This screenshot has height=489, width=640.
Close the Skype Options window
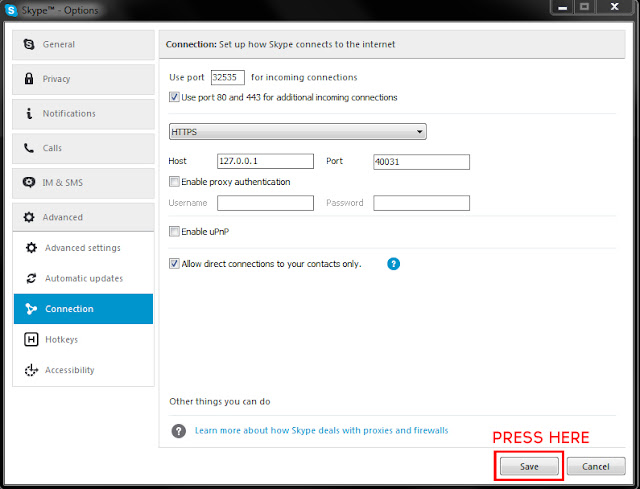click(614, 7)
